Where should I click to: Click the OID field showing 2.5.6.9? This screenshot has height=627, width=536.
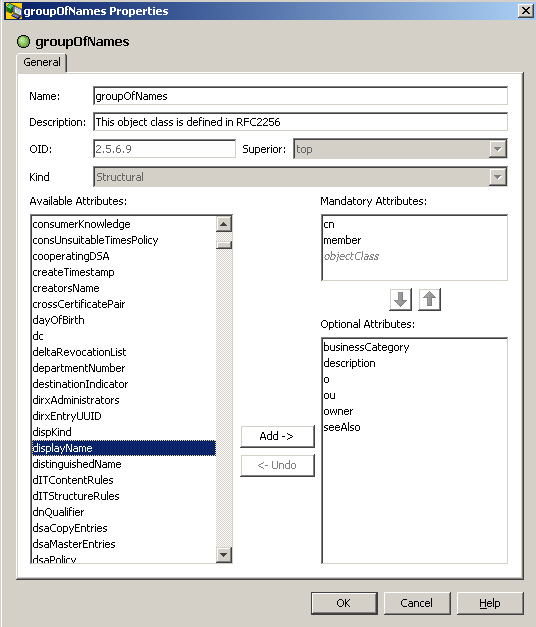(x=164, y=149)
